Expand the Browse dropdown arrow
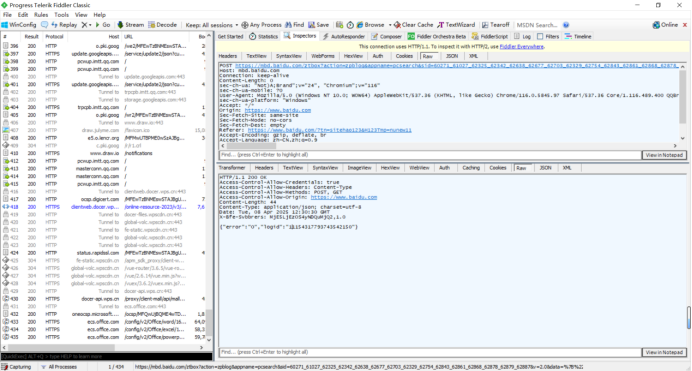 tap(390, 25)
